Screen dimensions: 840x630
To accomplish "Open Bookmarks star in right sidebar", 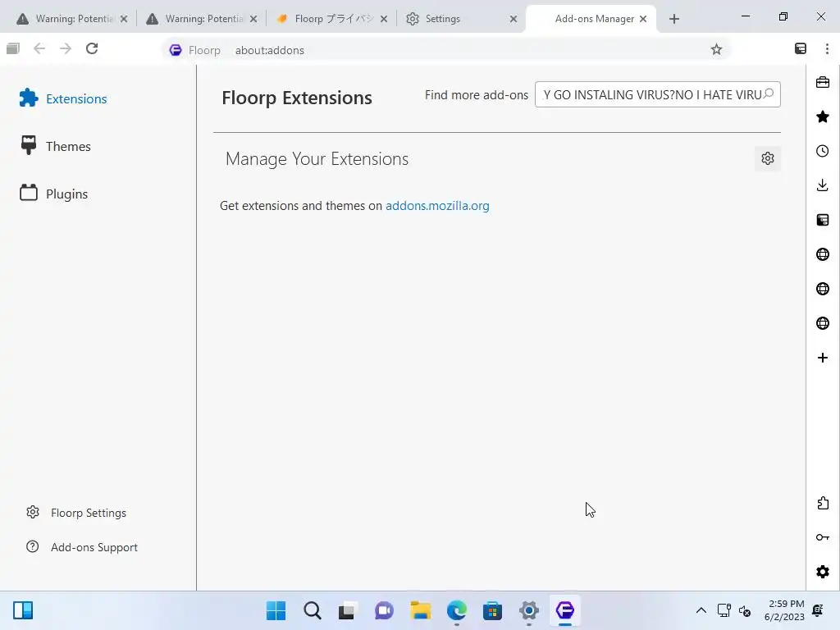I will 823,116.
